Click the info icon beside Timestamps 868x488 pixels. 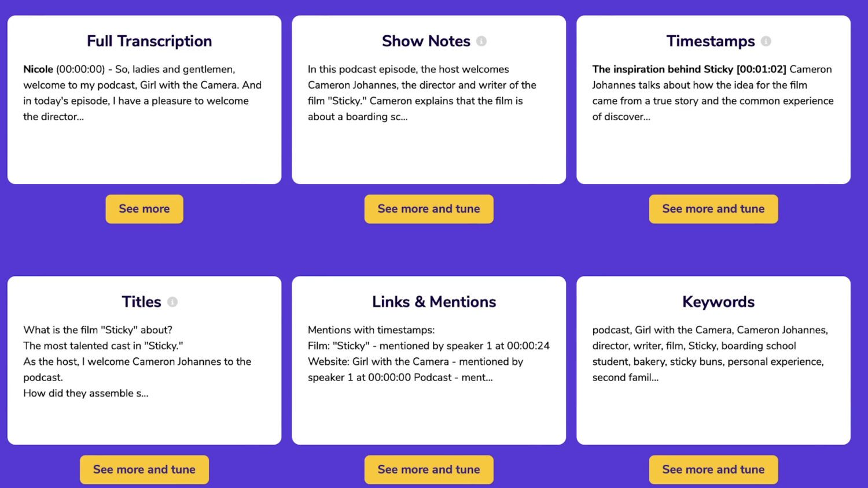coord(766,41)
